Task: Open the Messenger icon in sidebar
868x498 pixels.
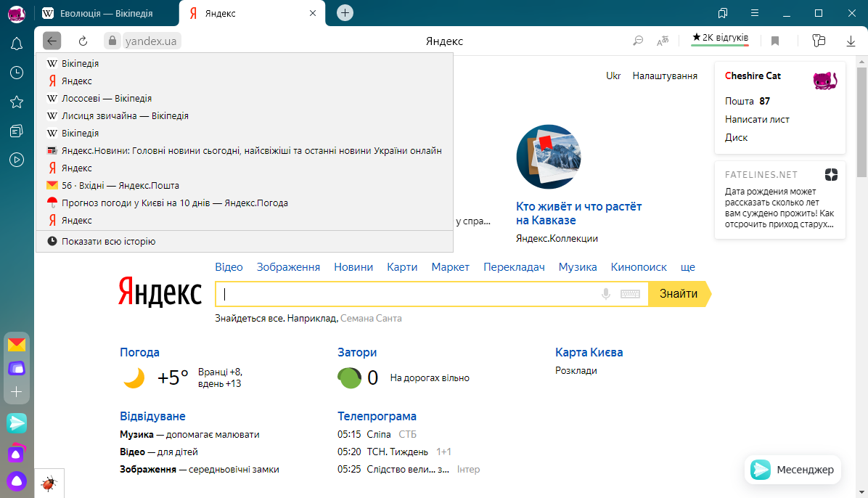Action: tap(17, 423)
